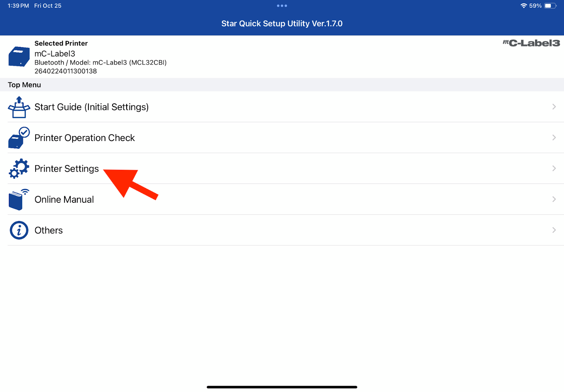
Task: Tap the three-dot multitasking indicator
Action: click(282, 6)
